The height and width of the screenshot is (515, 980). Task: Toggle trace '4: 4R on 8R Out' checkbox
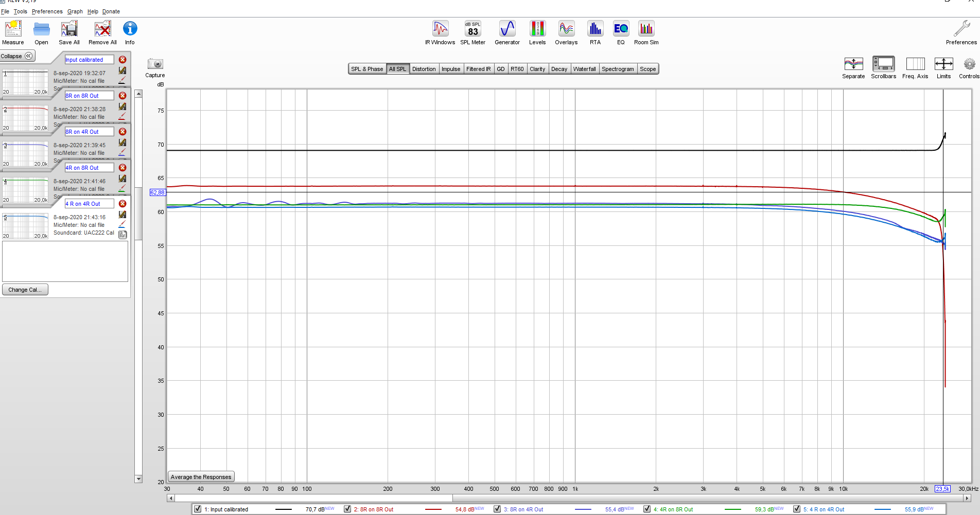point(647,509)
